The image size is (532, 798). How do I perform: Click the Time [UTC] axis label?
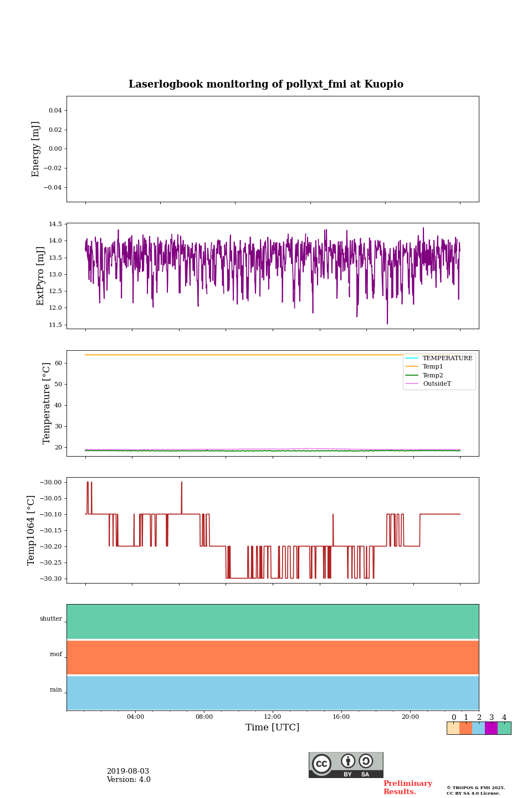[x=273, y=728]
